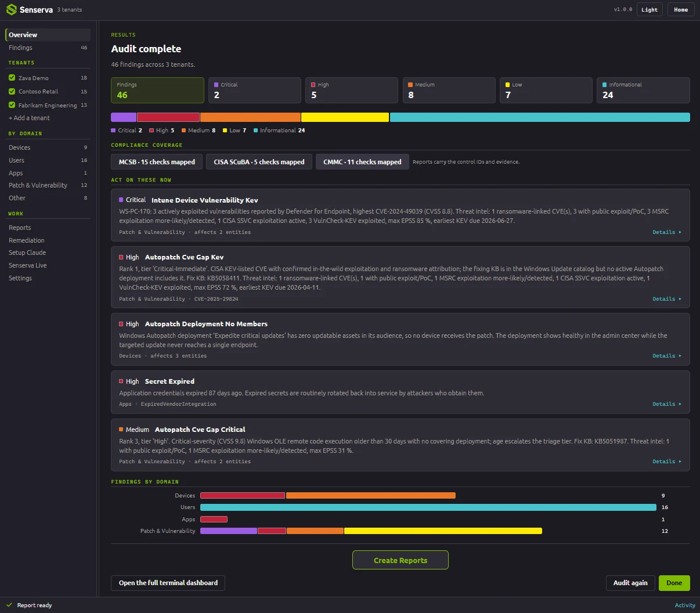Select the Findings 46 summary card
This screenshot has height=613, width=700.
158,91
